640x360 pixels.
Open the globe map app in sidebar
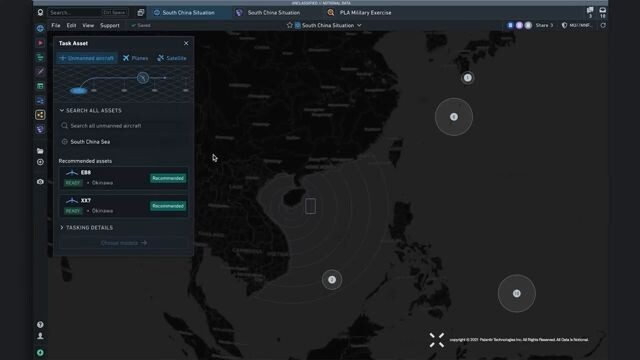coord(40,29)
